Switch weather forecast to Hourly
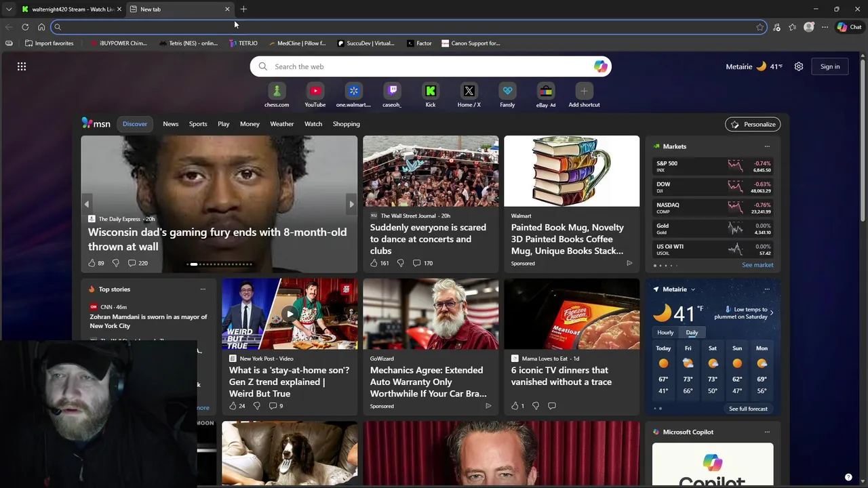The image size is (868, 488). click(665, 333)
